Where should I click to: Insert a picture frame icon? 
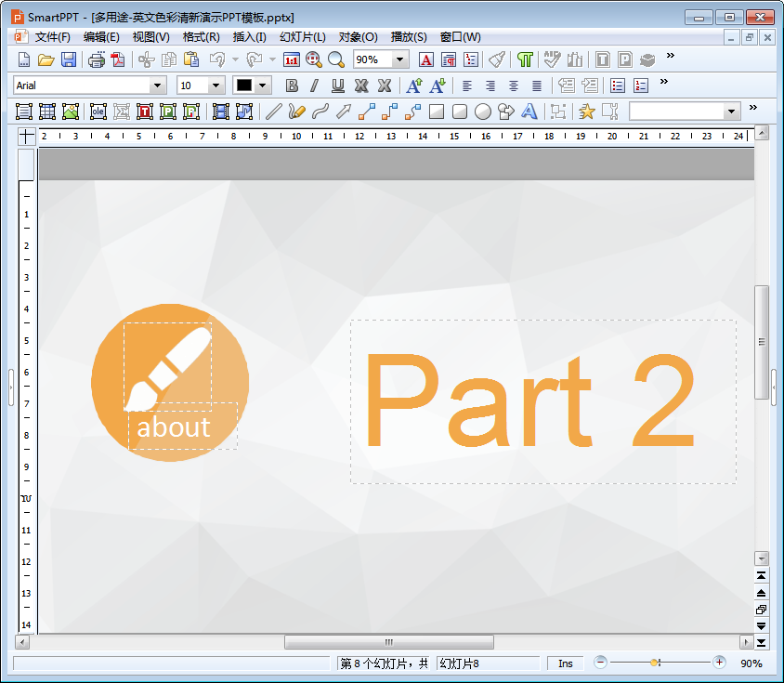(71, 112)
